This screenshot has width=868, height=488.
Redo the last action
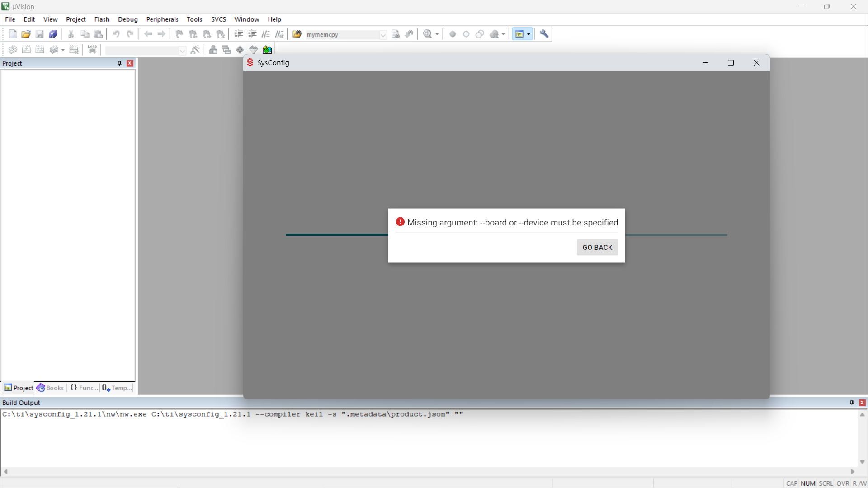pos(130,34)
